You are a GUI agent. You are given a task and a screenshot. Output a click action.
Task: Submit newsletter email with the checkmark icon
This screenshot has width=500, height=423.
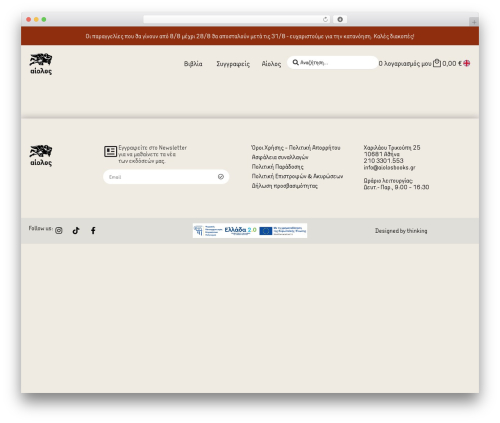221,177
